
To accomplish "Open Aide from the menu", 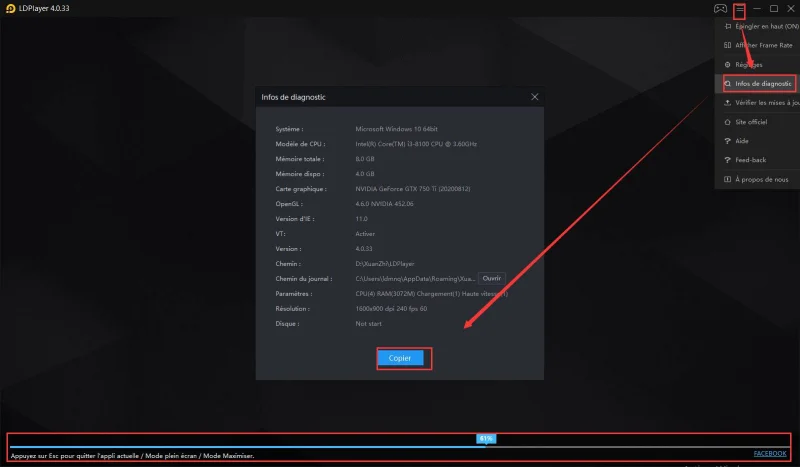I will point(758,141).
